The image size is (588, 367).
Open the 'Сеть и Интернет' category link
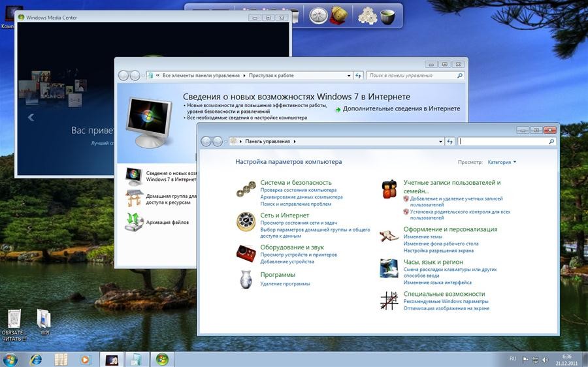pyautogui.click(x=285, y=215)
